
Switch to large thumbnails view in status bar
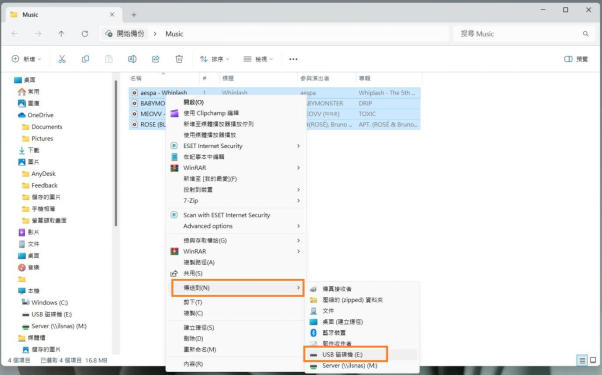593,360
